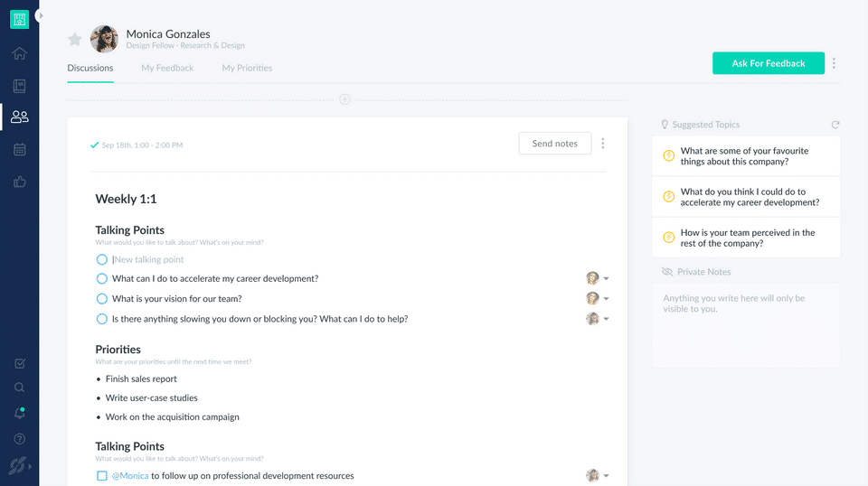
Task: Open the thumbs-up Feedback icon in the sidebar
Action: click(20, 182)
